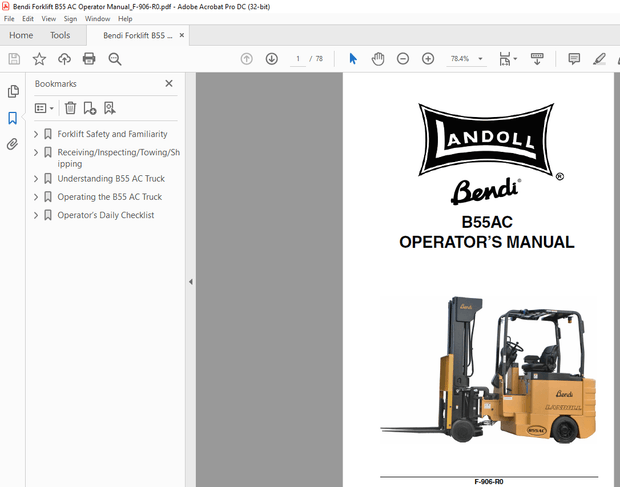The height and width of the screenshot is (487, 620).
Task: Open bookmarks options dropdown
Action: [x=44, y=108]
